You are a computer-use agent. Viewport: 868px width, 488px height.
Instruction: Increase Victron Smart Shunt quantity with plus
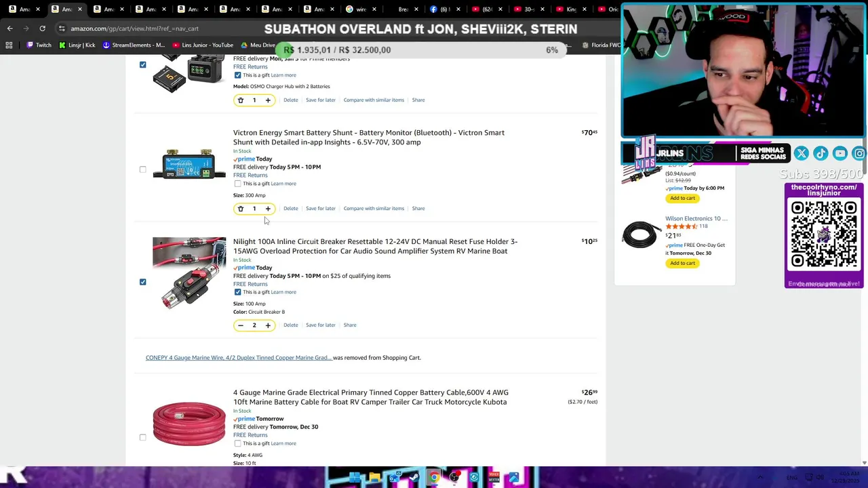click(x=268, y=209)
